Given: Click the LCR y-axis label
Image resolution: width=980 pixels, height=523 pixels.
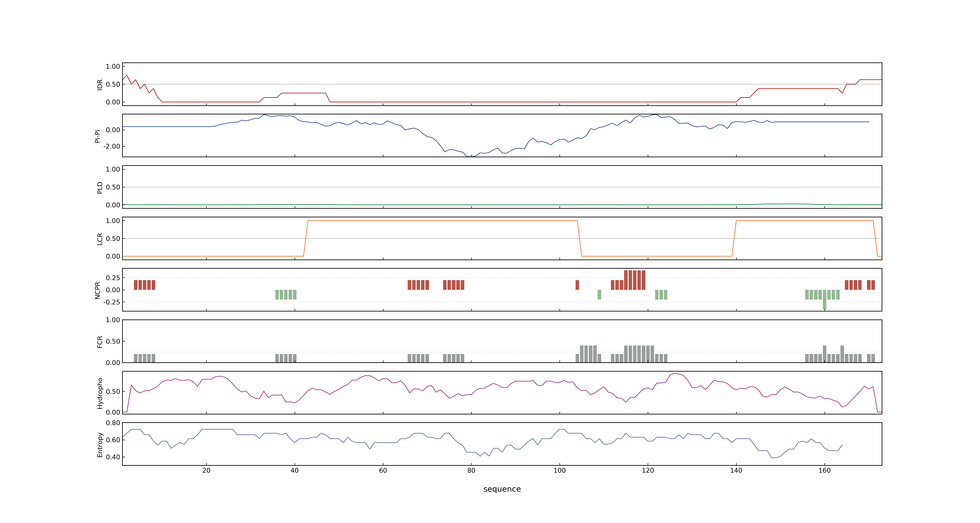Looking at the screenshot, I should [100, 239].
